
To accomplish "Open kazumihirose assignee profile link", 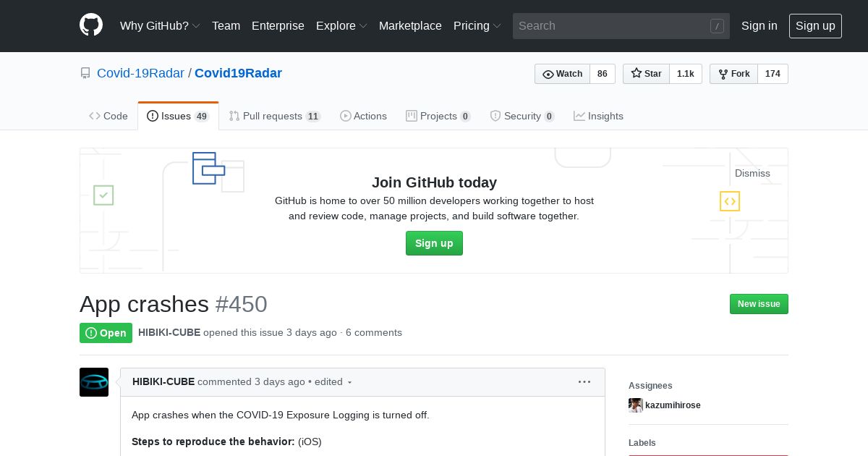I will tap(673, 405).
